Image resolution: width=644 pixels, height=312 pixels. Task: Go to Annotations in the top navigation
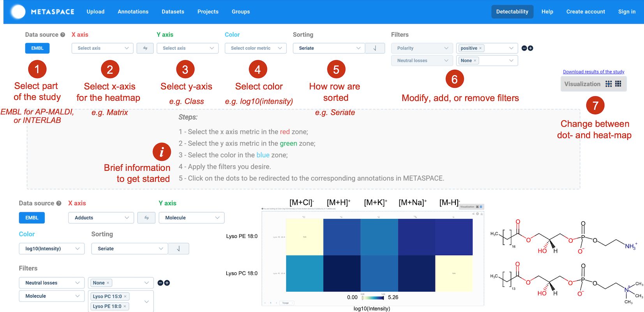133,12
